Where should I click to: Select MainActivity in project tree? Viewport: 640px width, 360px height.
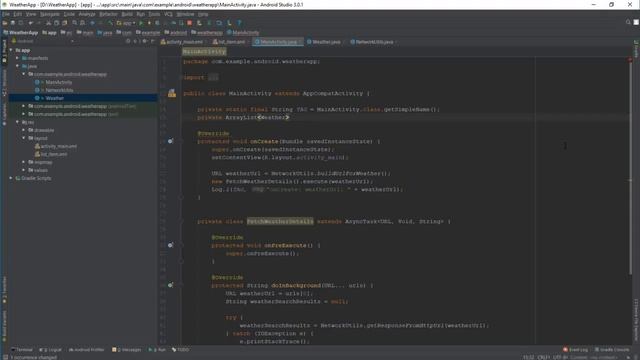click(x=59, y=82)
